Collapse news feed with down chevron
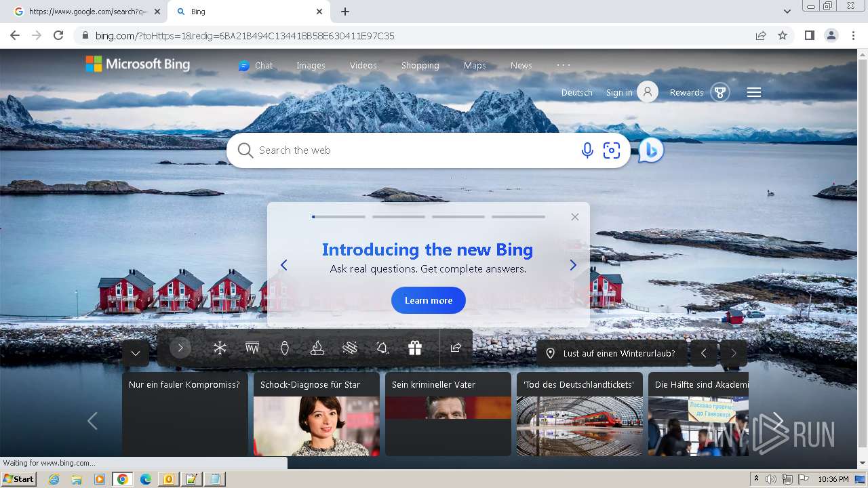Screen dimensions: 868x488 coord(136,353)
